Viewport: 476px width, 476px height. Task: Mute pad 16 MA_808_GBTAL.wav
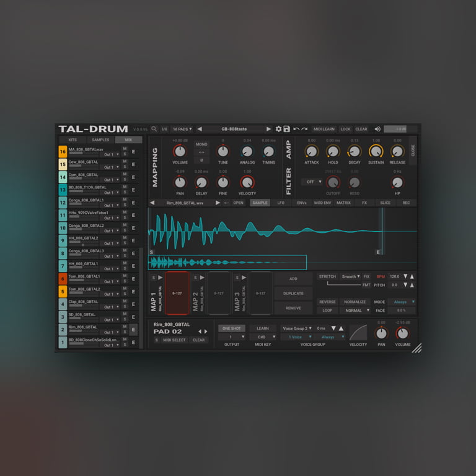click(125, 149)
